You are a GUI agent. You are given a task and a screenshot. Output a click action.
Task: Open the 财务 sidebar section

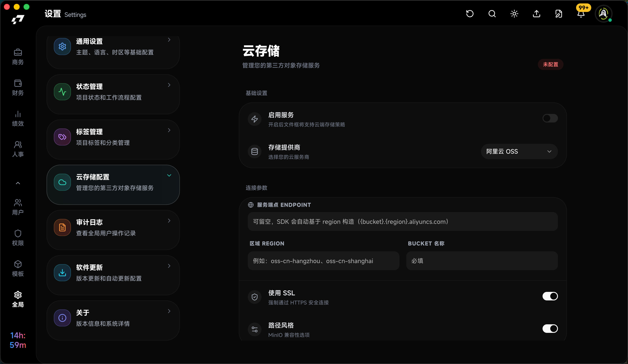18,88
